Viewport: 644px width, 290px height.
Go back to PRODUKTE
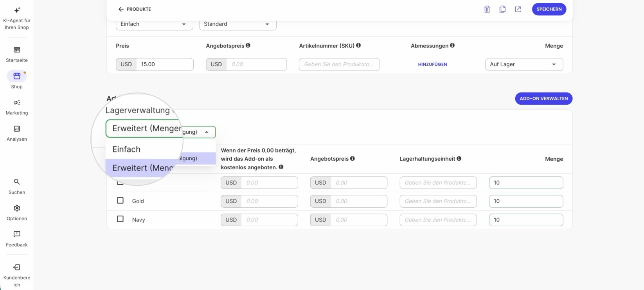[x=135, y=9]
